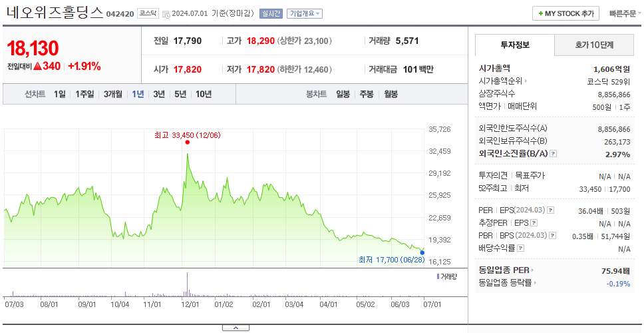
Task: Switch to the 호가10단계 tab
Action: [x=594, y=45]
